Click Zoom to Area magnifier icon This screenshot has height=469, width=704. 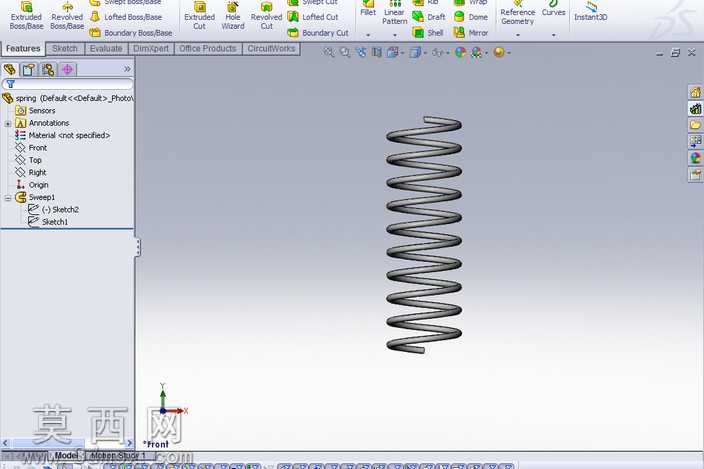click(345, 53)
